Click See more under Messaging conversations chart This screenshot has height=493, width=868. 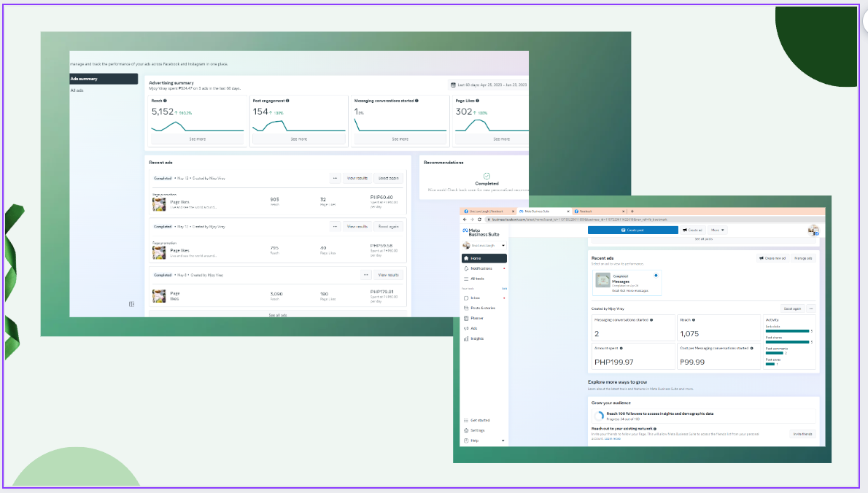click(400, 139)
